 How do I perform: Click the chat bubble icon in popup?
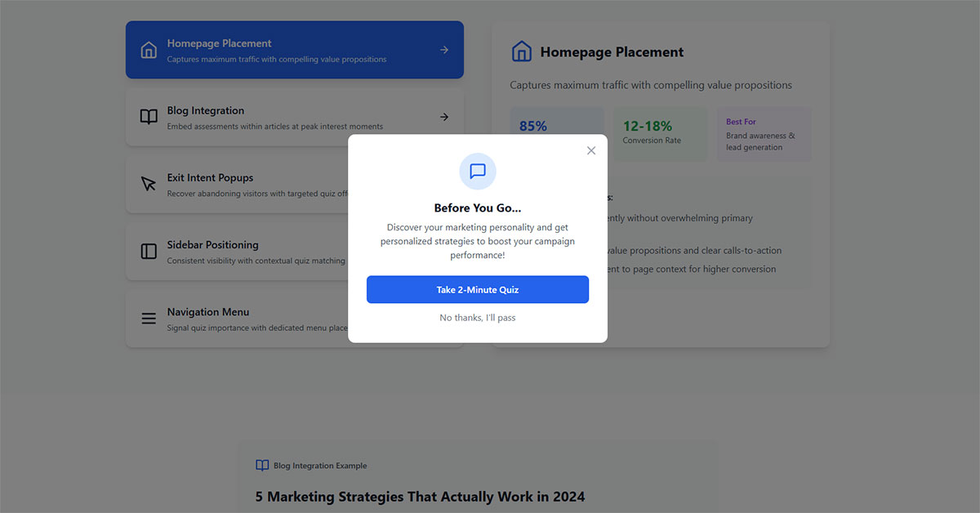click(x=478, y=171)
